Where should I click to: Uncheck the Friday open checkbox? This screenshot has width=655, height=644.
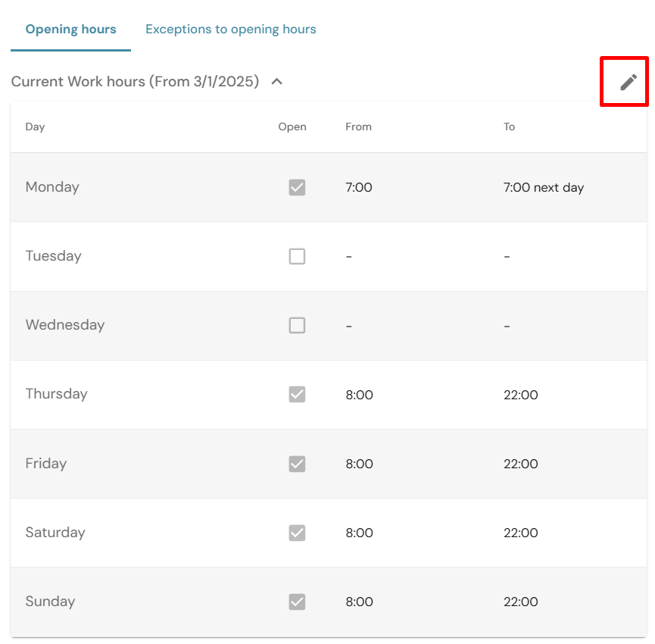point(297,464)
